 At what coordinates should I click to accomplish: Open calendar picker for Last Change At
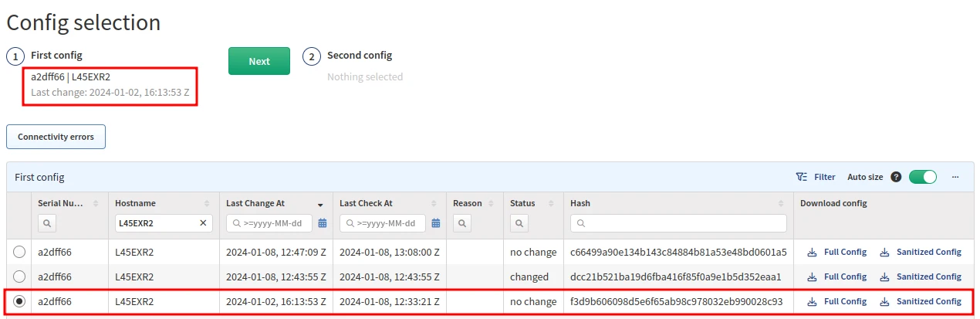[x=323, y=223]
